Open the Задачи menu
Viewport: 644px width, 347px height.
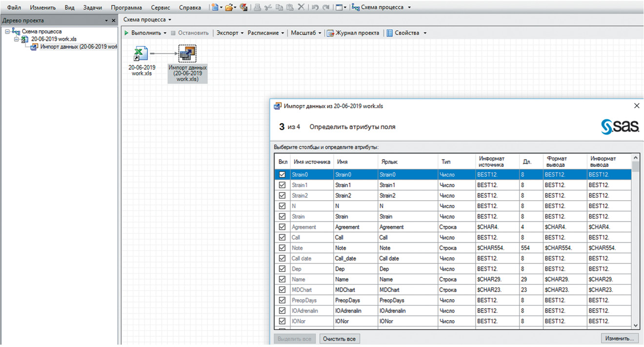click(92, 8)
